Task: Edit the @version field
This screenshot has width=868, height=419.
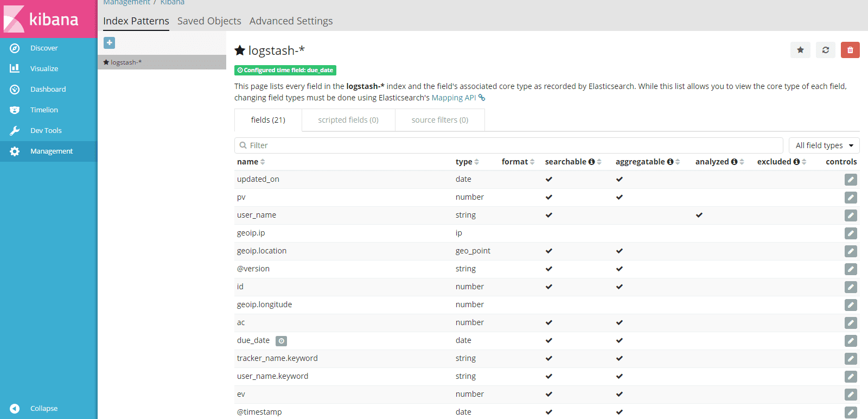Action: (x=851, y=269)
